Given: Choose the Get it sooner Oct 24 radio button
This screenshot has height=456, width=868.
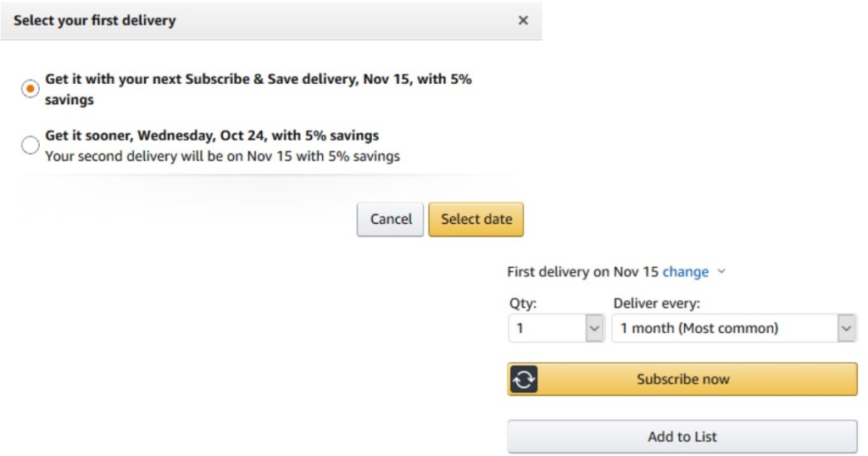Looking at the screenshot, I should click(x=31, y=146).
